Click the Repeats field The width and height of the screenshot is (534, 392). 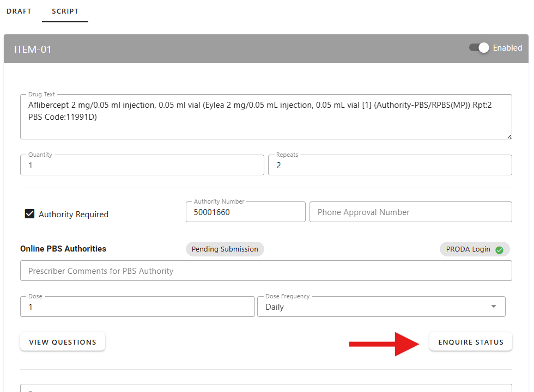[x=390, y=166]
